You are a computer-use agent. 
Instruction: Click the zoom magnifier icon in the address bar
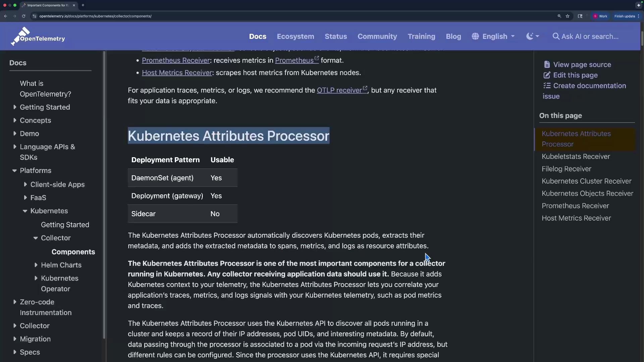pyautogui.click(x=559, y=16)
